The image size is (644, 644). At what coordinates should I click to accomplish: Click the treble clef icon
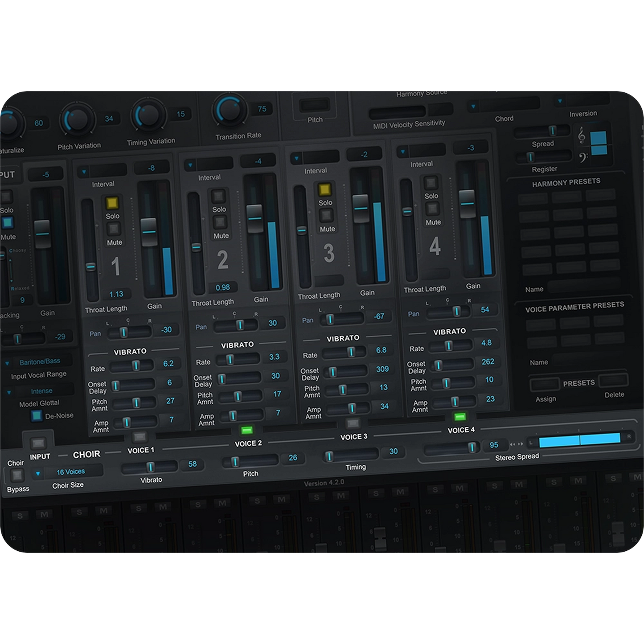pos(581,135)
